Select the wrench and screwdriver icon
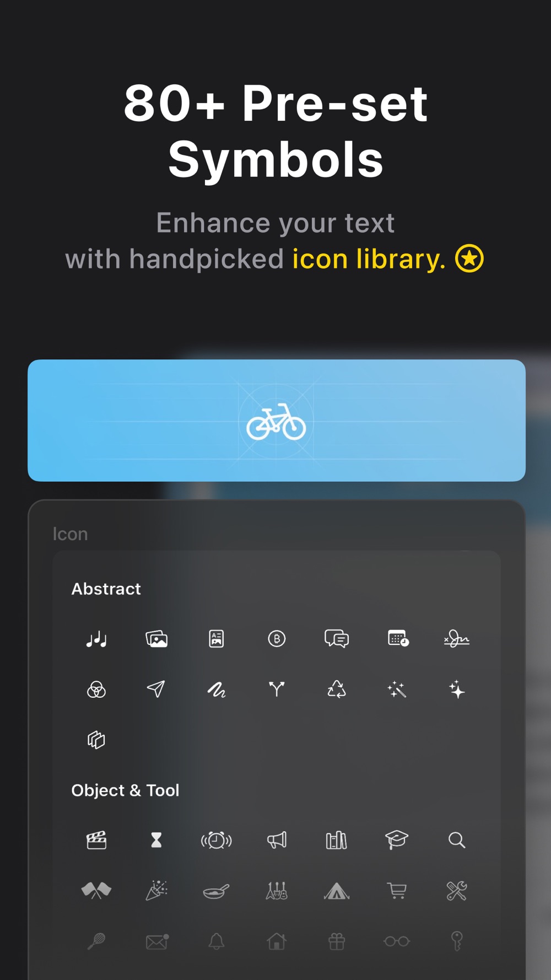 coord(457,891)
